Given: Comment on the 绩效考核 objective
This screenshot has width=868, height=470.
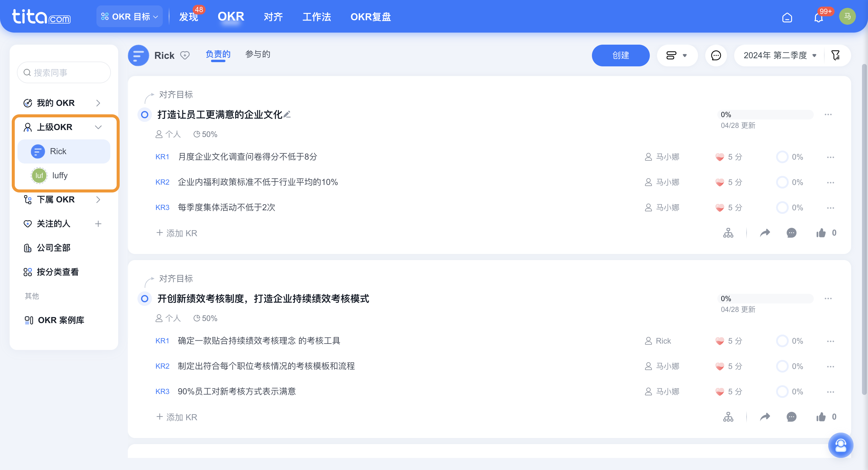Looking at the screenshot, I should pos(791,417).
